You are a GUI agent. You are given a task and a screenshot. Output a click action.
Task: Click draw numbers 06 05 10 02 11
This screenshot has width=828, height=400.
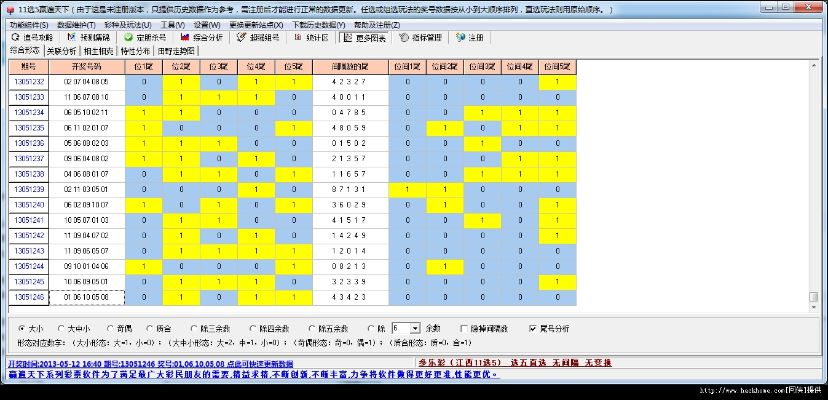[x=87, y=113]
